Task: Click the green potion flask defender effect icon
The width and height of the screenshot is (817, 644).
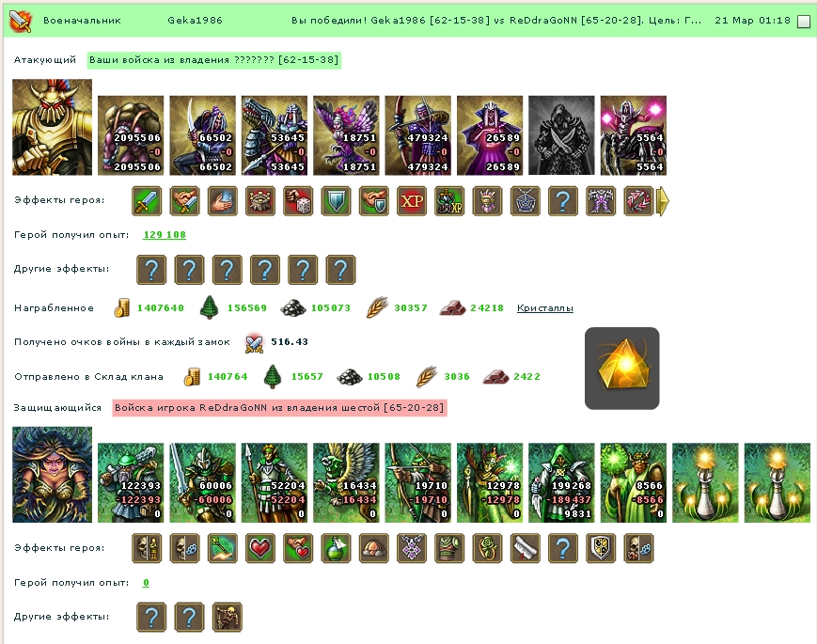Action: click(336, 548)
